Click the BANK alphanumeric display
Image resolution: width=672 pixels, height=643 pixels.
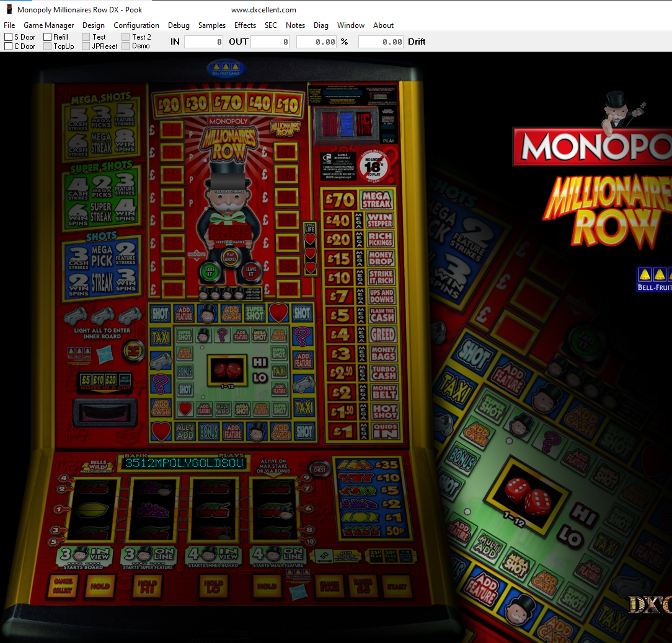tap(184, 463)
